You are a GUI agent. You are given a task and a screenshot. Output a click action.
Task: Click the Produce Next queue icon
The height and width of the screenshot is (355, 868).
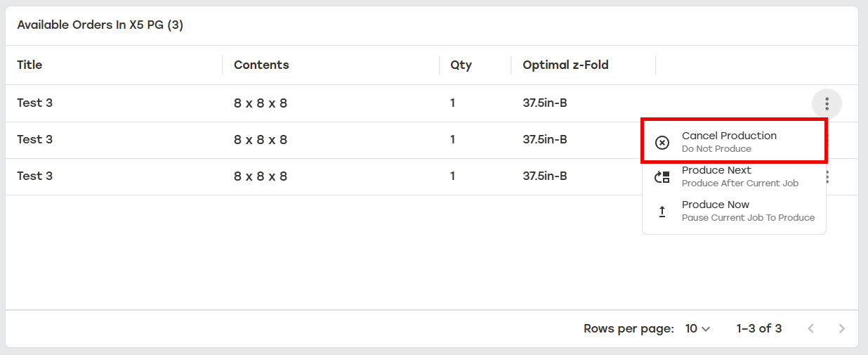click(x=662, y=177)
